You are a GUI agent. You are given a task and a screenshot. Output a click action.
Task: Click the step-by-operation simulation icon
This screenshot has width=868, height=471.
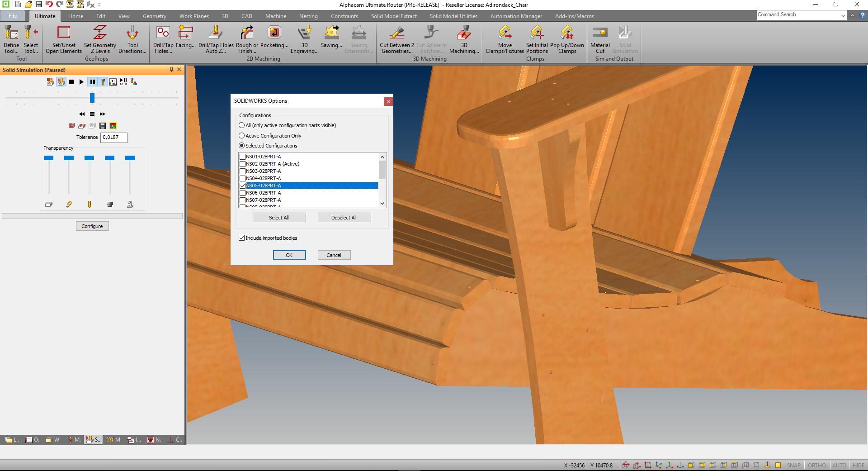click(x=123, y=82)
